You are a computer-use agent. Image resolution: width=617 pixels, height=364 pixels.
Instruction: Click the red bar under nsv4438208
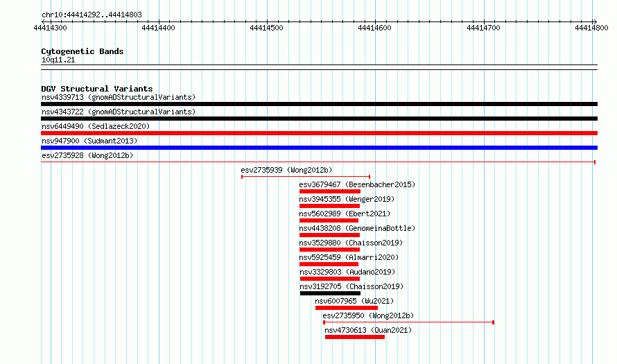[329, 235]
